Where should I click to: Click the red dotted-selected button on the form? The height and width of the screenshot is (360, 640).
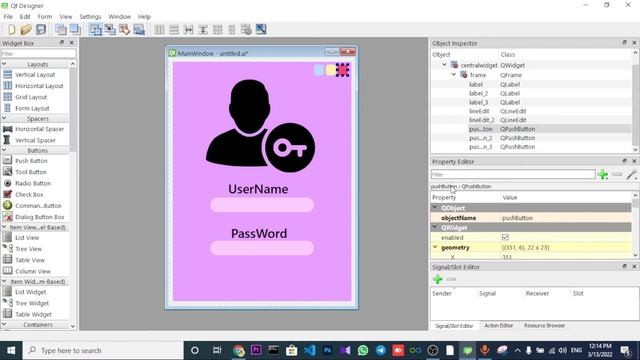coord(342,70)
